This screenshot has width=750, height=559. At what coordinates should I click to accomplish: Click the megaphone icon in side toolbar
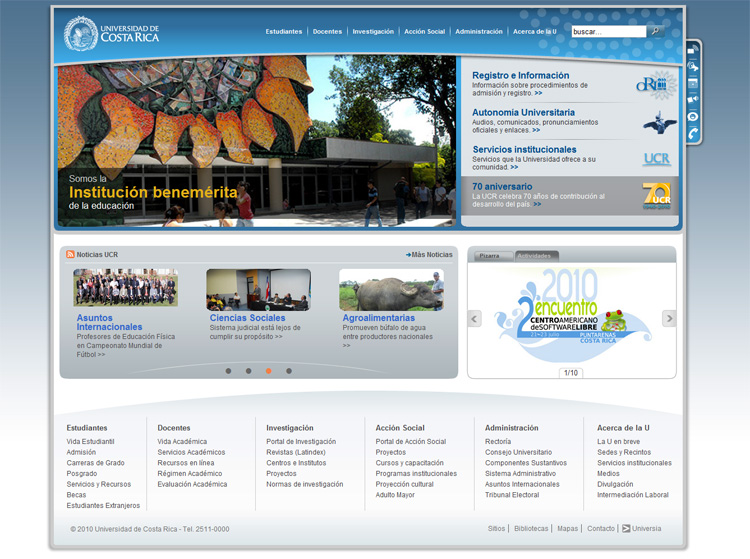(x=693, y=100)
